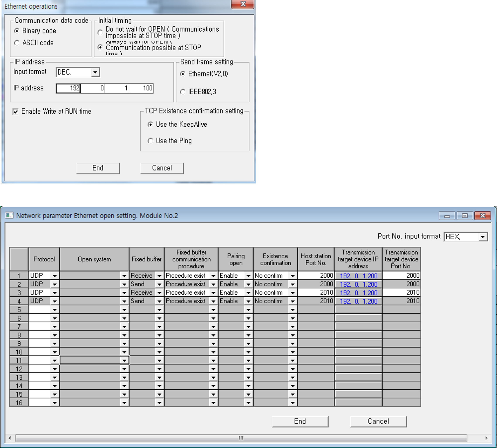The image size is (497, 448).
Task: Select Use the Ping option
Action: pos(150,141)
